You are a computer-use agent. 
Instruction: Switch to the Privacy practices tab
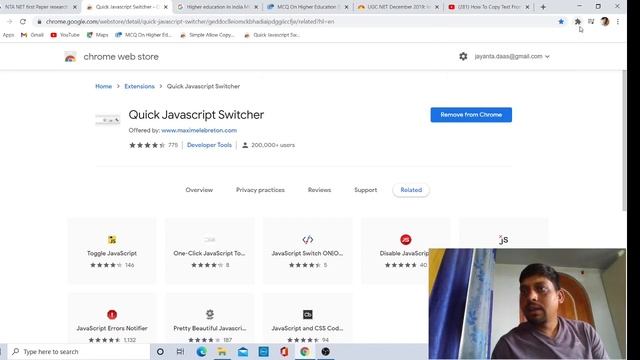[260, 190]
